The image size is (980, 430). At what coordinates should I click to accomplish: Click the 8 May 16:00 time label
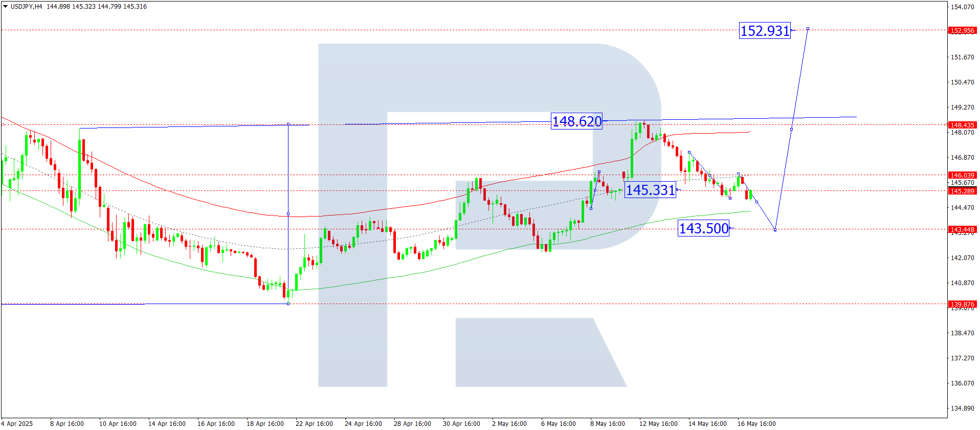coord(608,424)
